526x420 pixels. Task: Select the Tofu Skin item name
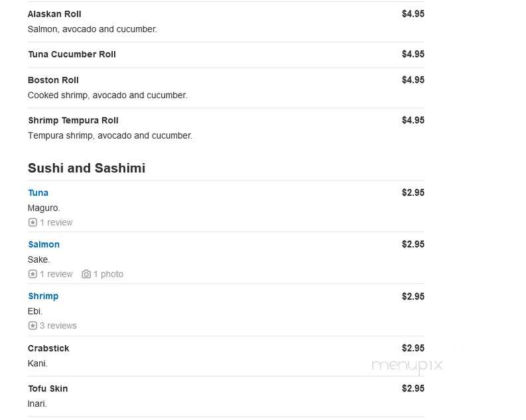(x=48, y=389)
